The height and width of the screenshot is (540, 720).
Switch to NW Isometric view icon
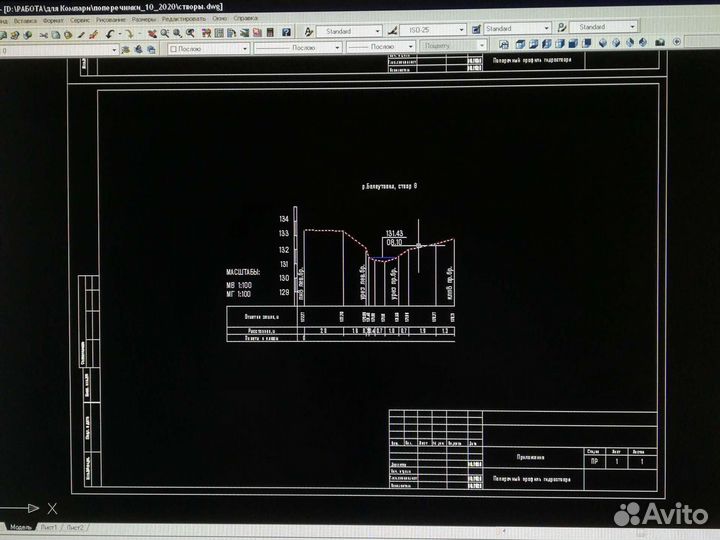coord(643,43)
